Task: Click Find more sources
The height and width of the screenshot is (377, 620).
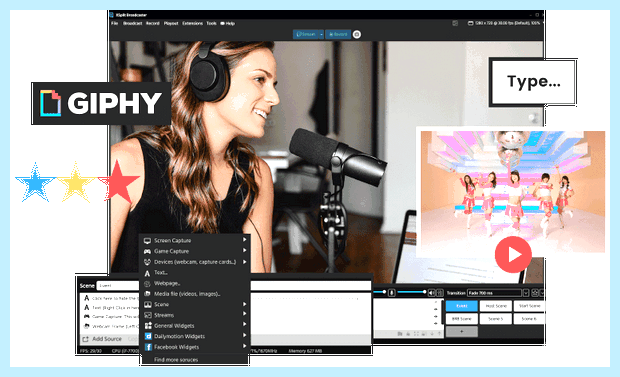Action: (x=176, y=360)
